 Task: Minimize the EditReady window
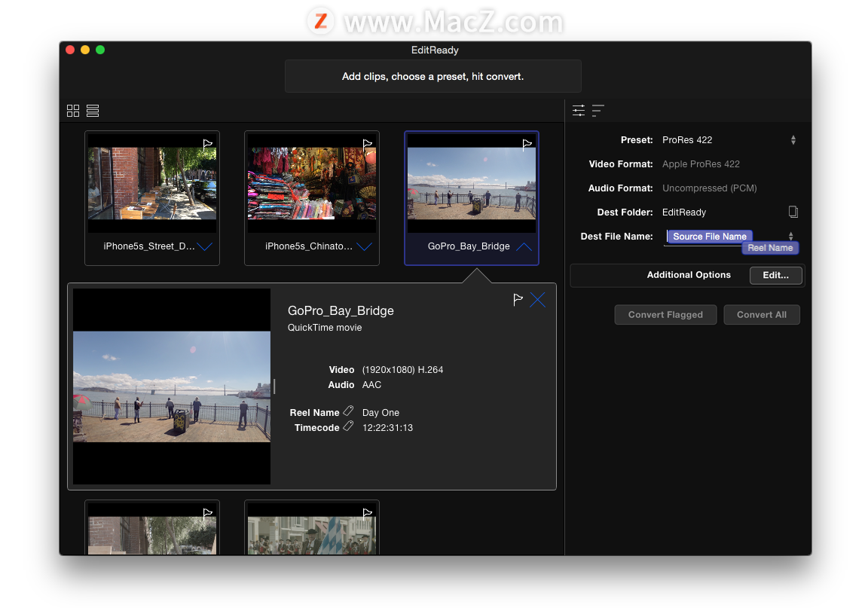[x=85, y=50]
